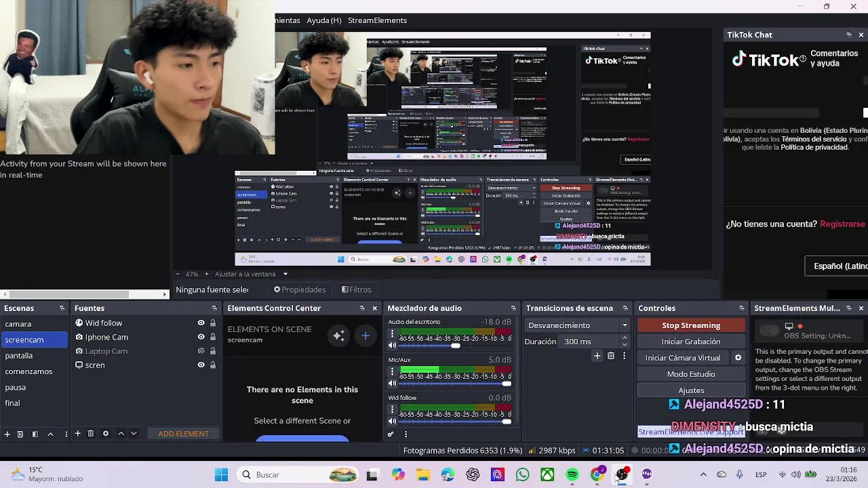Open audio mixer three-dot menu at bottom
Screen dimensions: 868x488
pyautogui.click(x=406, y=434)
